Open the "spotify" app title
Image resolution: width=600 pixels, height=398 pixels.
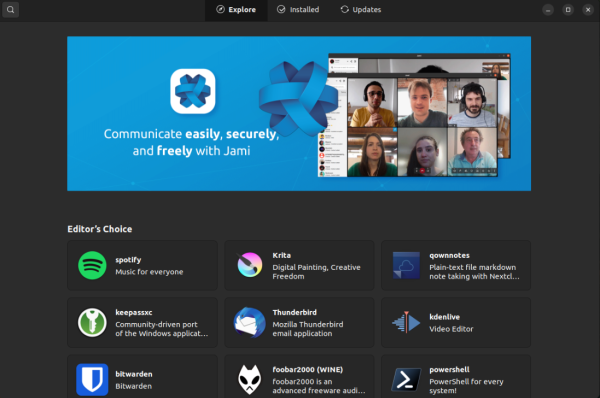pos(128,260)
